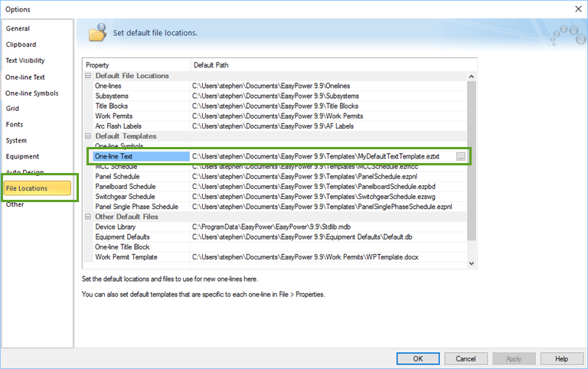Collapse the Default Templates group
This screenshot has height=369, width=588.
click(88, 136)
